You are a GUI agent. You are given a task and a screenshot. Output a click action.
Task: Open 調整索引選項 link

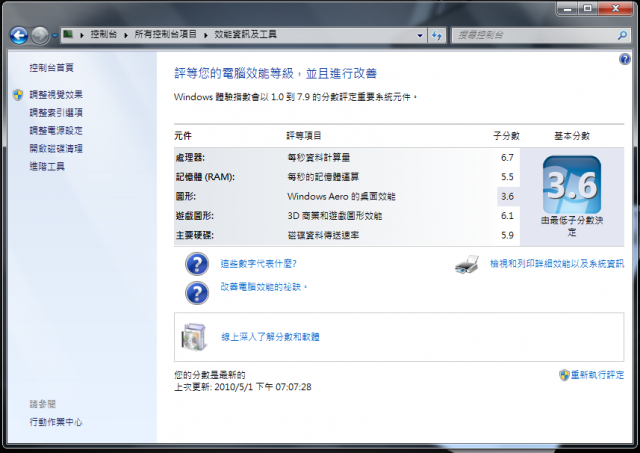[x=56, y=113]
